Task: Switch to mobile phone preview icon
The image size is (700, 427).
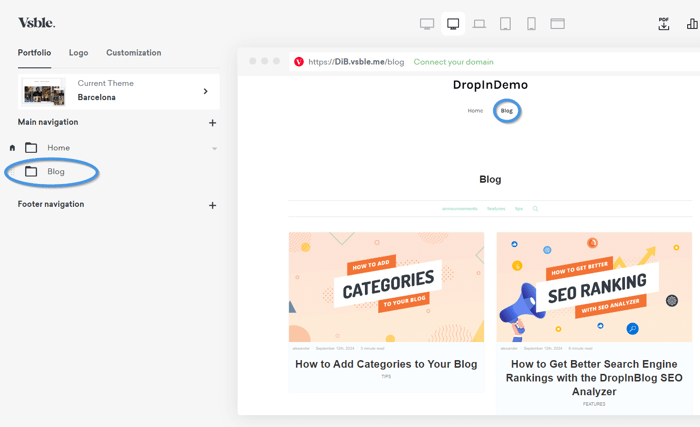Action: [x=531, y=24]
